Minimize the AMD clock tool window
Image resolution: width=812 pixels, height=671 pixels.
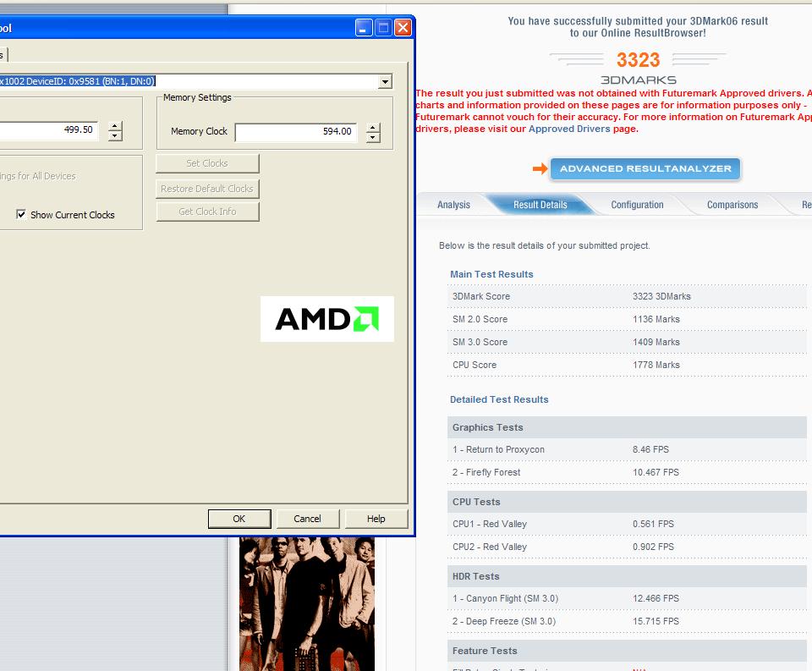coord(364,27)
